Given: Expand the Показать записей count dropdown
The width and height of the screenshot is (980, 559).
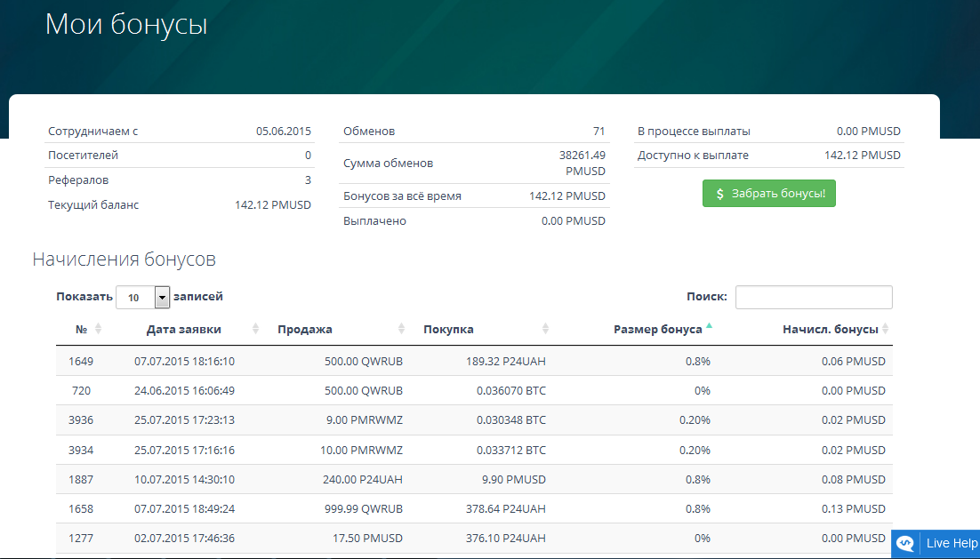Looking at the screenshot, I should tap(162, 298).
